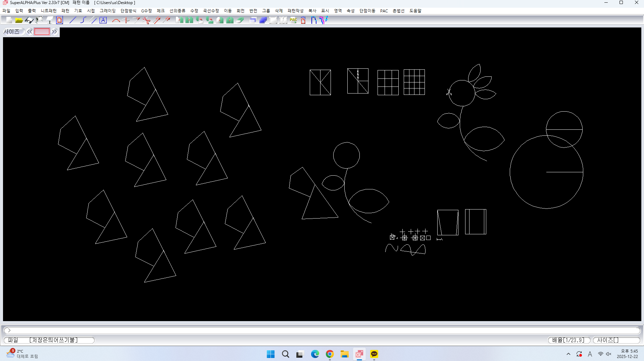Select the parallel lines tool
This screenshot has height=361, width=644.
coord(94,20)
